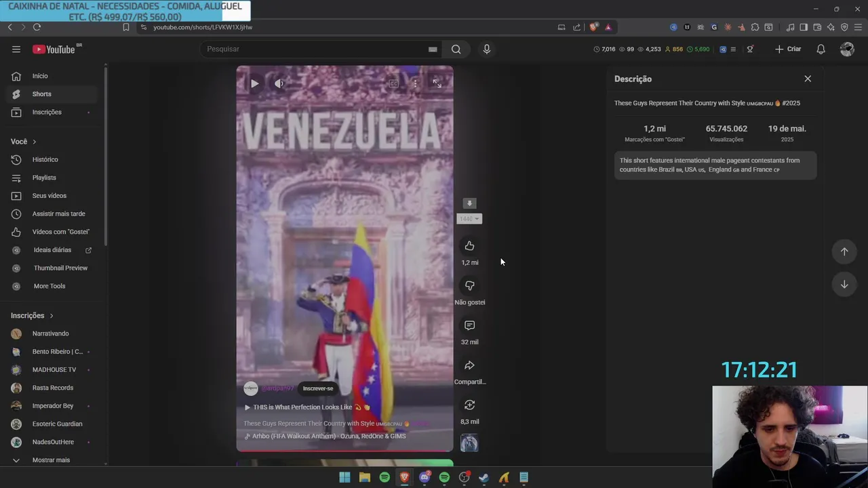
Task: Open the sound thumbnail below remix
Action: click(469, 443)
